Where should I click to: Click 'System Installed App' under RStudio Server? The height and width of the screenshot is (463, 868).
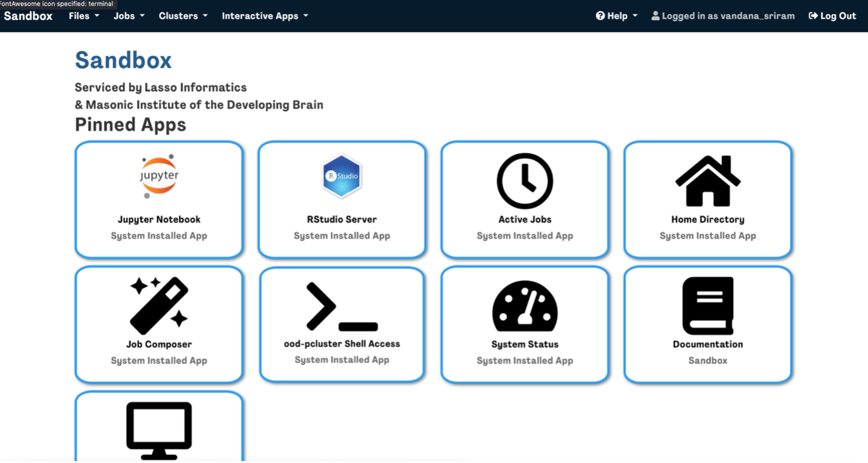coord(342,236)
